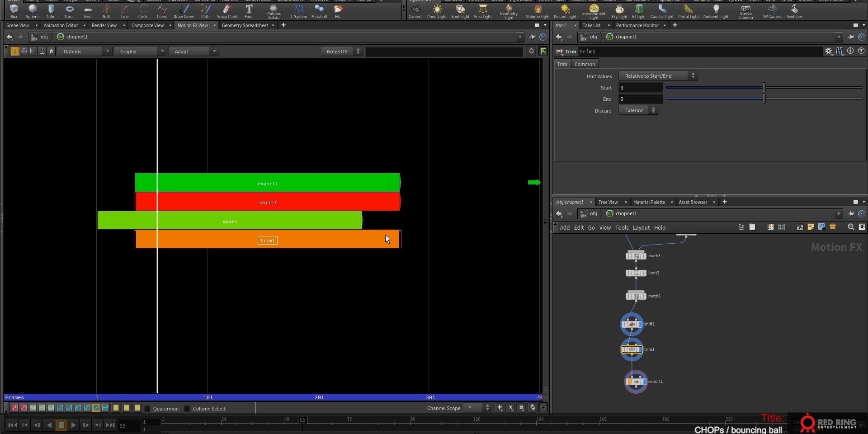The image size is (868, 434).
Task: Click the Spray Paint shelf tool
Action: [227, 11]
